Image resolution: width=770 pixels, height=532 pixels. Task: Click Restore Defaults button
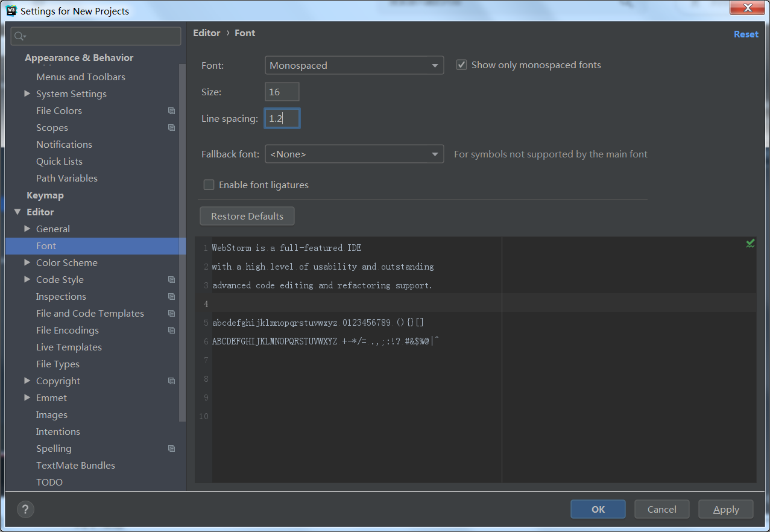click(247, 216)
